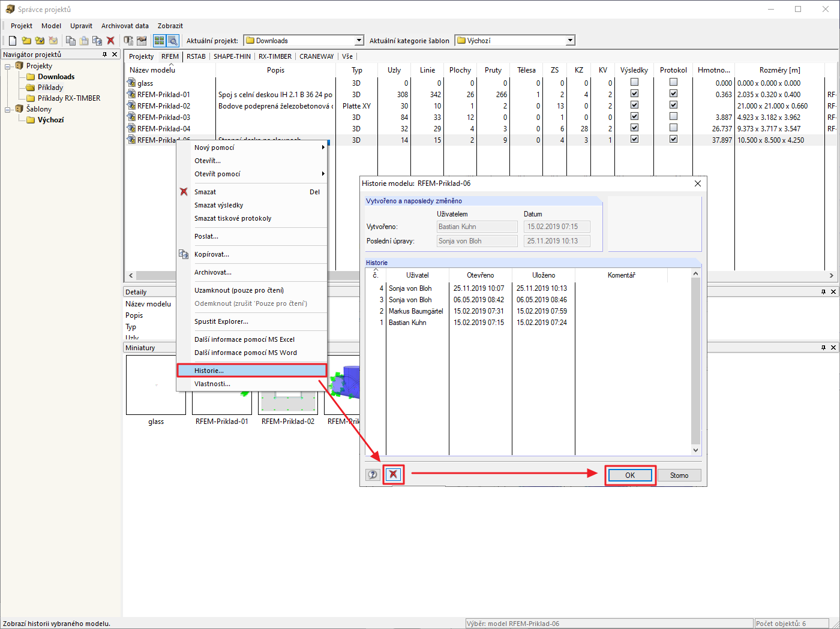Toggle Protokol checkbox for RFEM-Priklad-01
Viewport: 840px width, 629px height.
tap(673, 94)
